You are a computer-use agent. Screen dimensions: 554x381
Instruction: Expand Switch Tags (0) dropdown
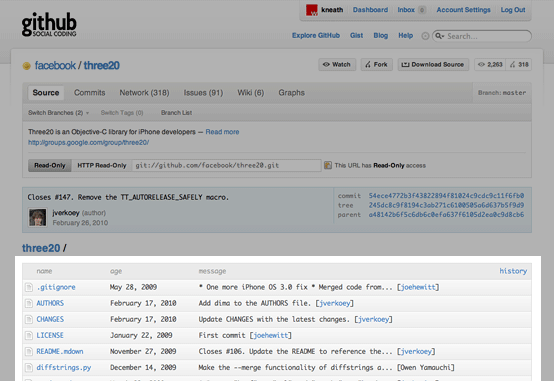click(x=122, y=113)
